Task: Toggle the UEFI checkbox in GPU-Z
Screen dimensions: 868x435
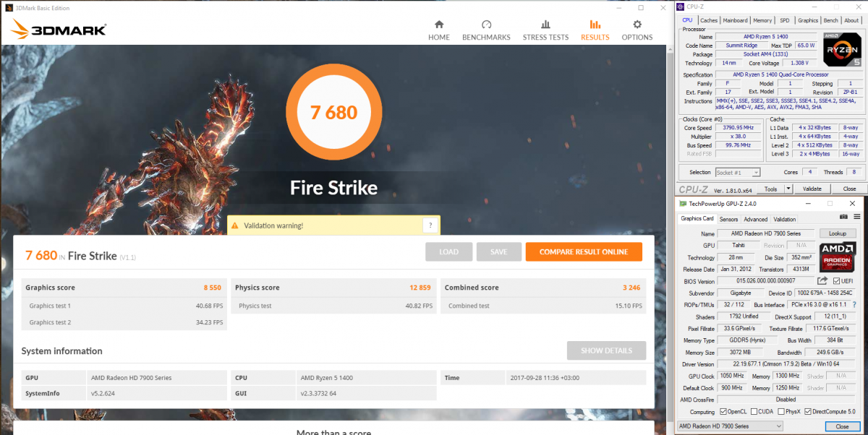Action: coord(836,281)
